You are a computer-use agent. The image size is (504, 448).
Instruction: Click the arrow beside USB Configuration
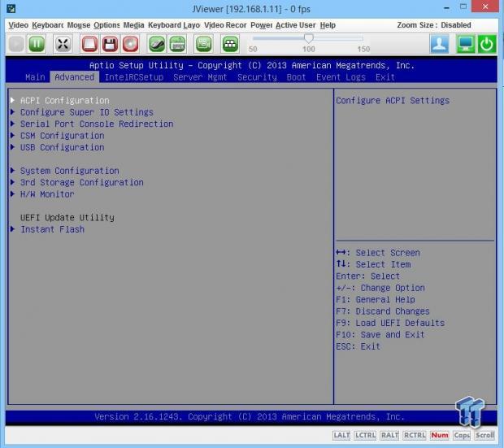point(12,147)
